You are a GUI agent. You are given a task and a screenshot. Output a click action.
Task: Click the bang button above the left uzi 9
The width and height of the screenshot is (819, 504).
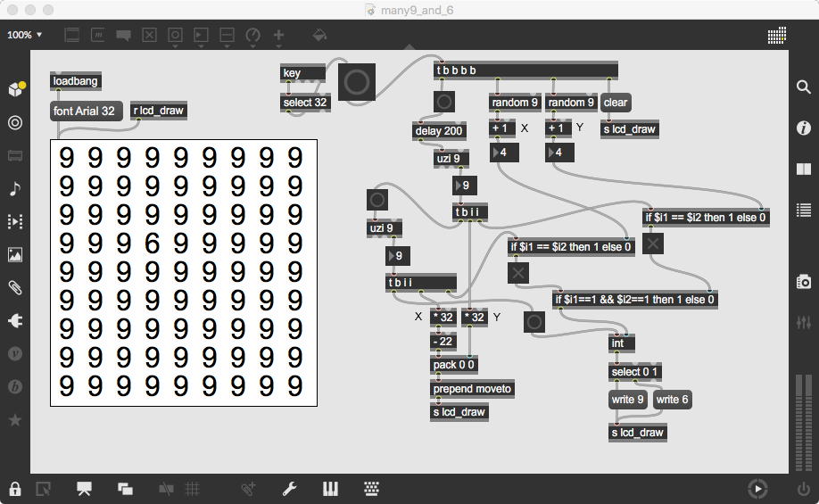coord(377,200)
